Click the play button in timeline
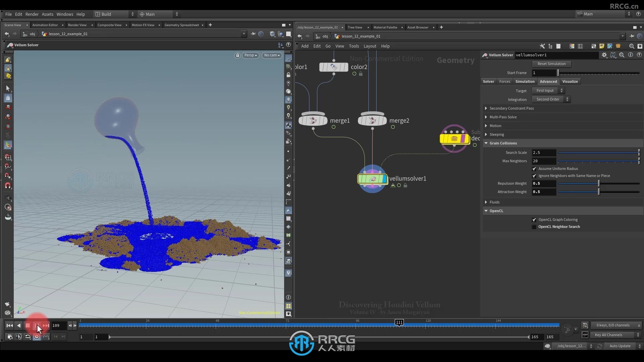 coord(37,325)
